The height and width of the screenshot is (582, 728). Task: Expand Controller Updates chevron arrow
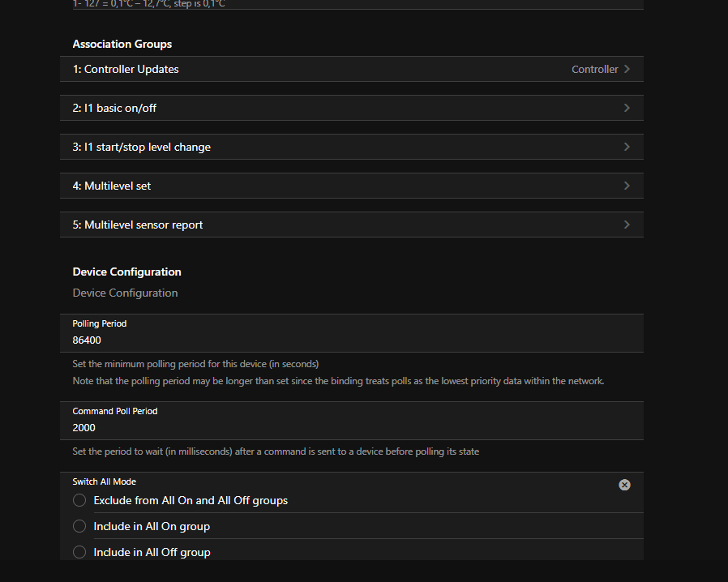(627, 69)
